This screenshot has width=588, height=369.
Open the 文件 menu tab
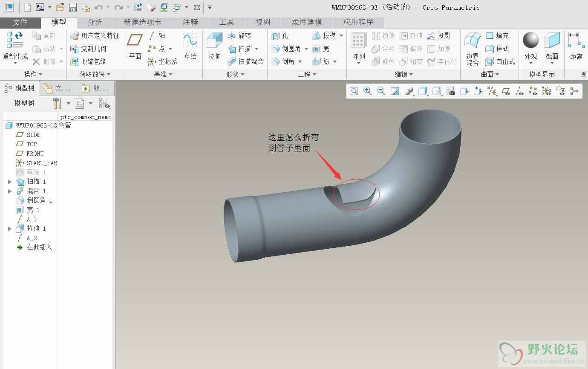[20, 22]
